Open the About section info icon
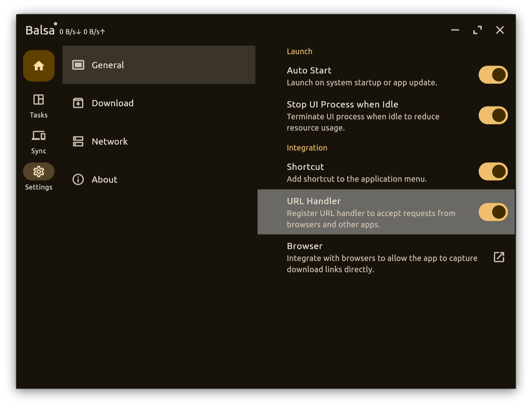 coord(78,179)
